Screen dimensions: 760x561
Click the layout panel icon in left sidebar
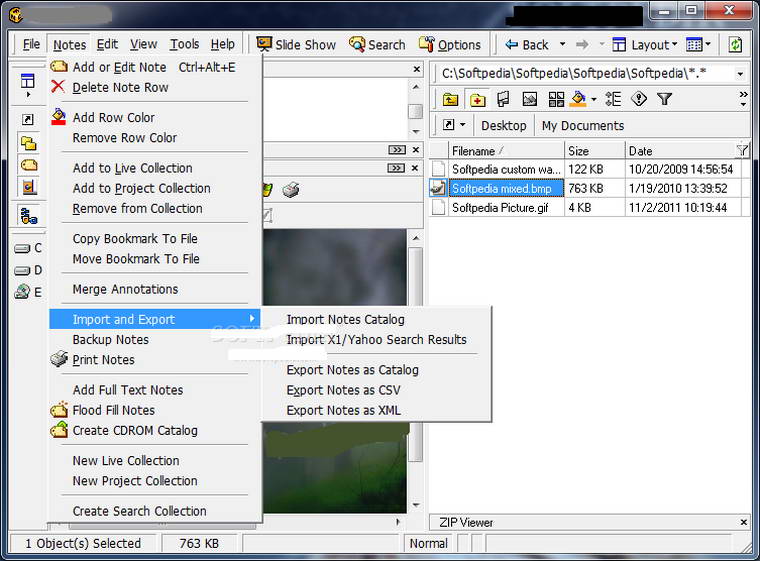pos(28,80)
